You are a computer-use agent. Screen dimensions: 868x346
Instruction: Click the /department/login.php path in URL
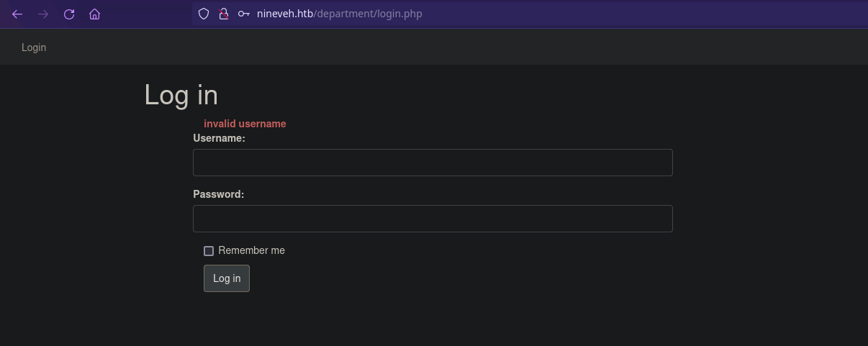(x=368, y=14)
